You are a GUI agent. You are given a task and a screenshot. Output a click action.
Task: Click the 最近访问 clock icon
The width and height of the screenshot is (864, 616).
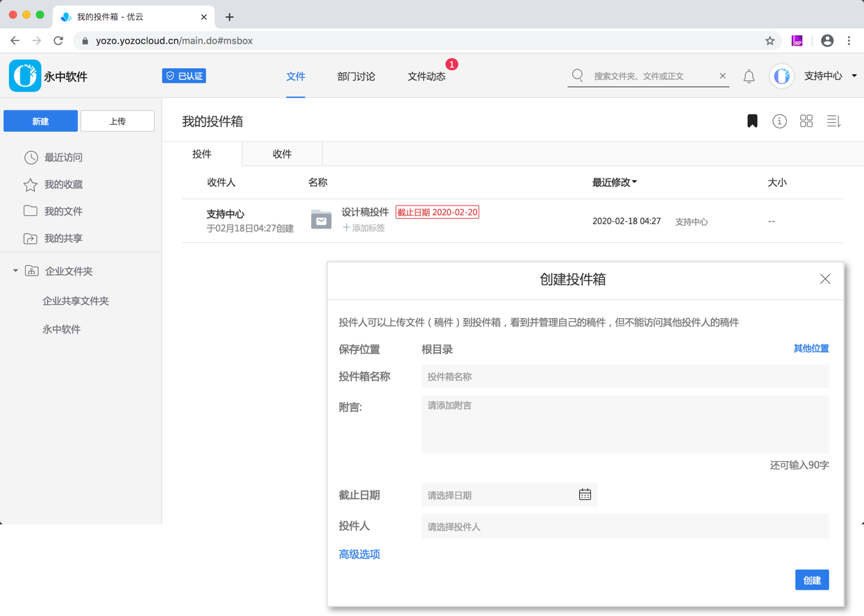[31, 158]
